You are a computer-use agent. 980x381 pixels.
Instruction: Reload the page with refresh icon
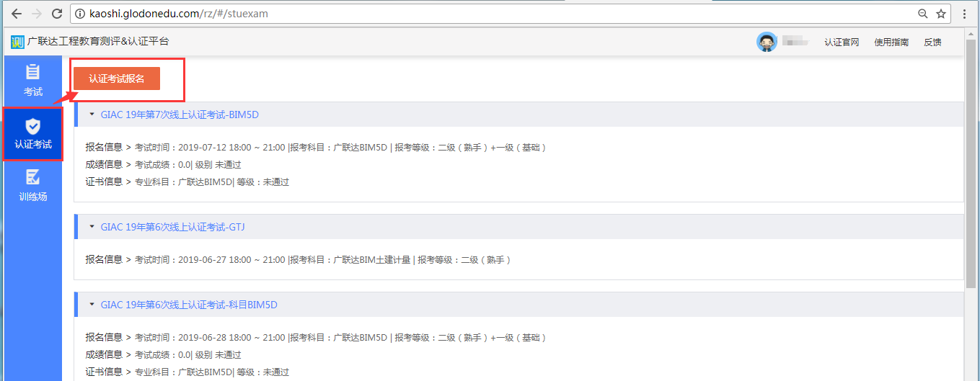(x=58, y=14)
